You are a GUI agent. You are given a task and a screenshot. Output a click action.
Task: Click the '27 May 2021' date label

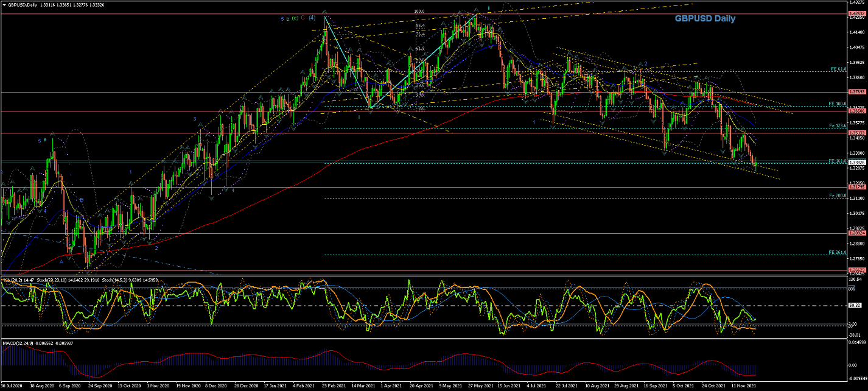(482, 386)
